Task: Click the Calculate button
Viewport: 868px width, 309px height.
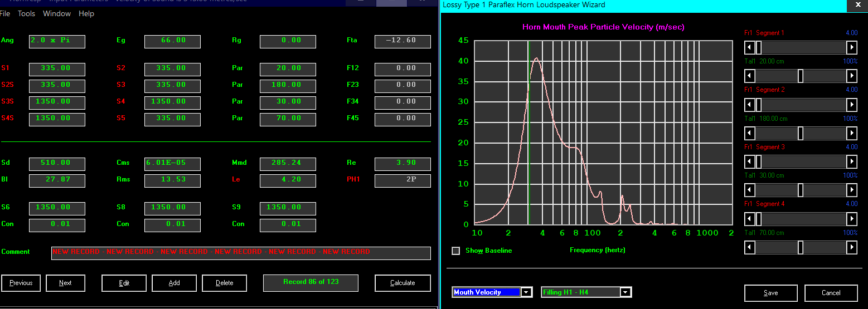Action: click(403, 283)
